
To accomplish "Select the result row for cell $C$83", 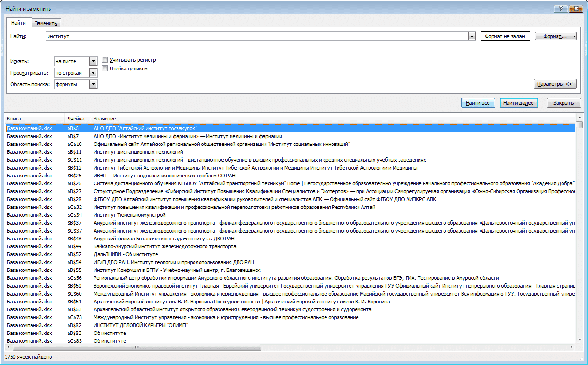I will pos(290,341).
